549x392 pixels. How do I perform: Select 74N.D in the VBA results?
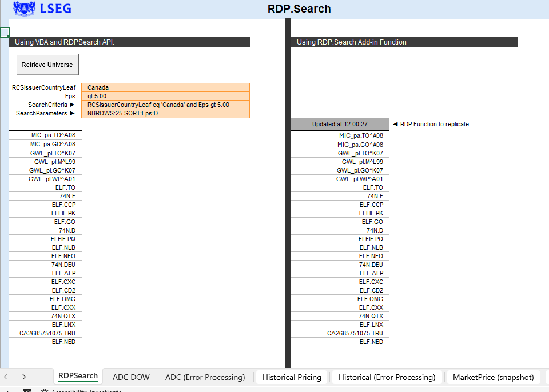pos(45,230)
